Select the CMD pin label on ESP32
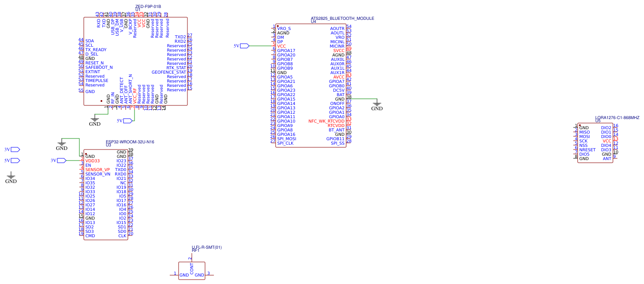The width and height of the screenshot is (644, 284). pos(90,236)
